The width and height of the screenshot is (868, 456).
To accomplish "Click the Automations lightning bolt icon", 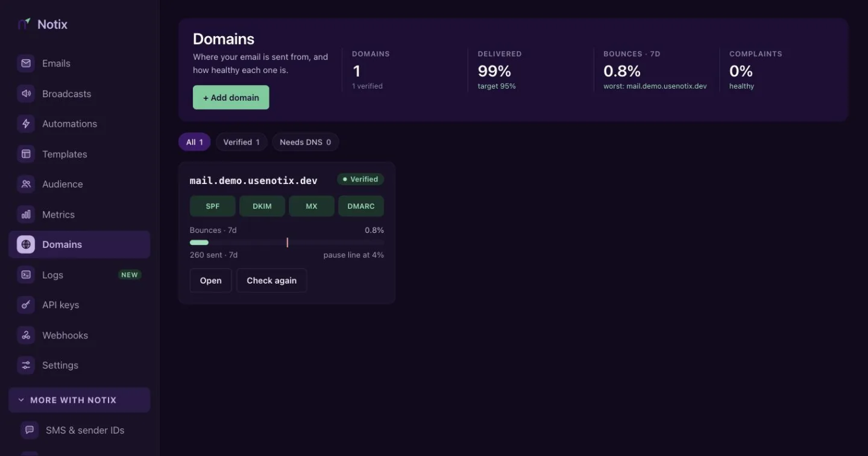I will click(x=26, y=124).
